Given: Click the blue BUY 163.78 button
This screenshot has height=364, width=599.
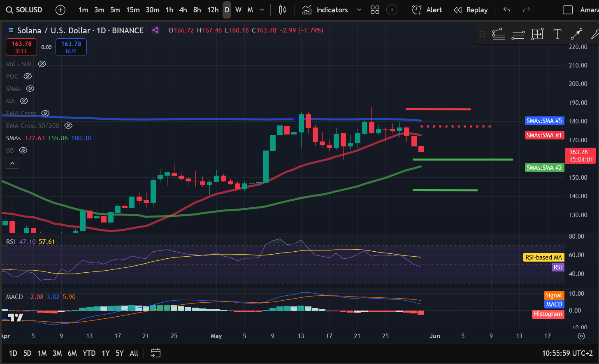Looking at the screenshot, I should [x=71, y=47].
